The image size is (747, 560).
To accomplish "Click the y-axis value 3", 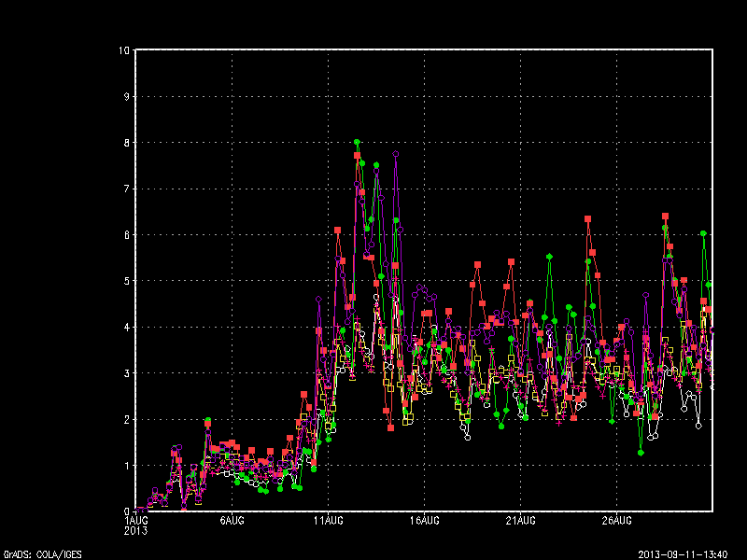I will tap(127, 374).
